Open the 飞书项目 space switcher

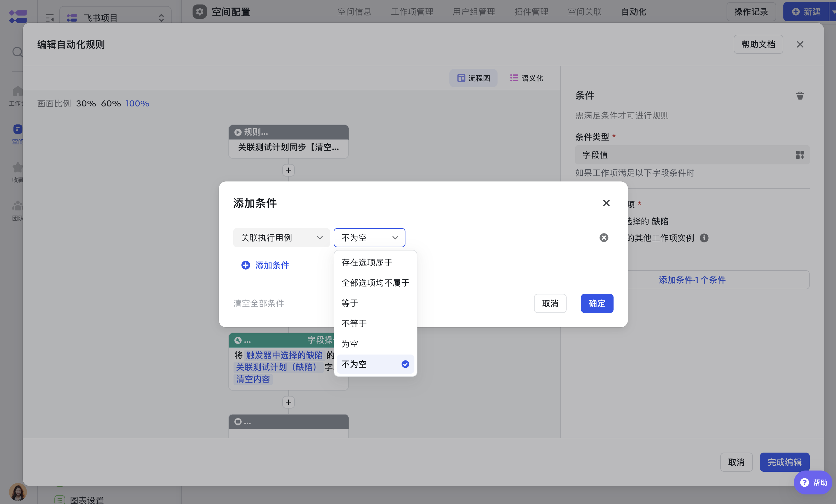115,18
